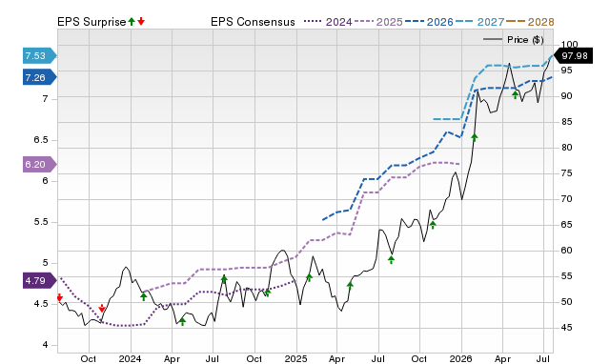This screenshot has height=364, width=610.
Task: Click the red down arrow in the EPS Surprise legend
Action: click(141, 22)
